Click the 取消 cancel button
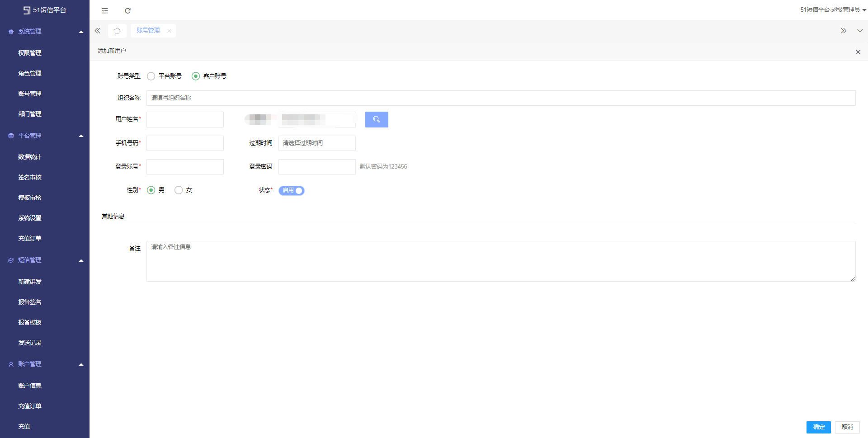The image size is (868, 438). coord(847,427)
